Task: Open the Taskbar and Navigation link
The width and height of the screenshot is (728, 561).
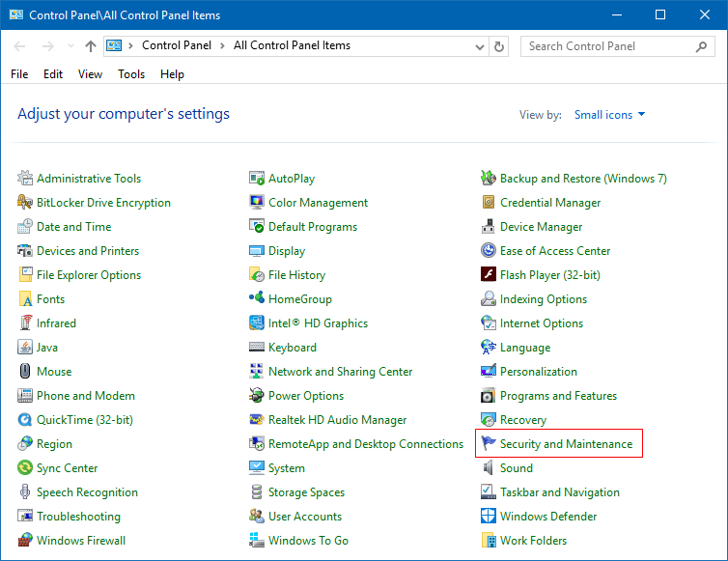Action: click(560, 492)
